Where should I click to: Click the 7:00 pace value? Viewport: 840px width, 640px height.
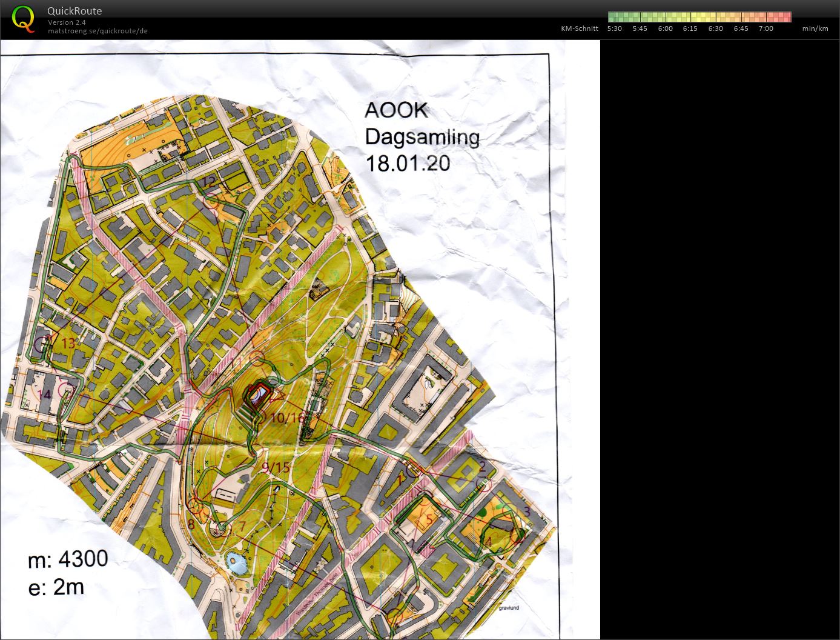(x=766, y=28)
